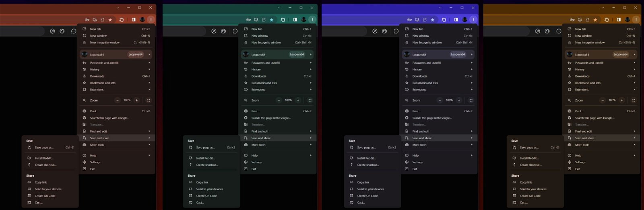Click bookmark star in orange window toolbar
Screen dimensions: 644x210
click(595, 20)
